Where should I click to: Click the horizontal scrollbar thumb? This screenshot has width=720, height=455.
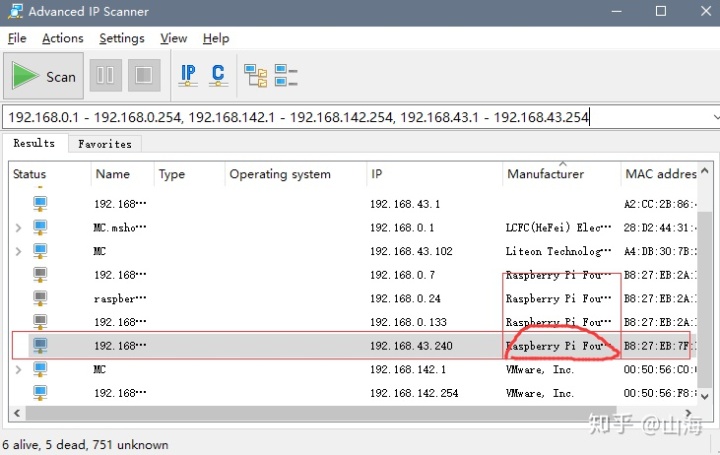[321, 413]
